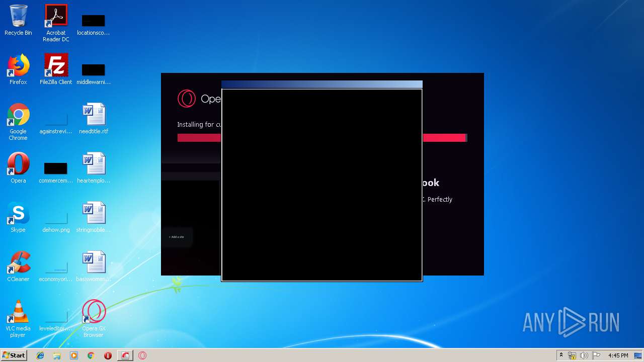644x362 pixels.
Task: Select needtitle.rtf document icon
Action: click(94, 119)
